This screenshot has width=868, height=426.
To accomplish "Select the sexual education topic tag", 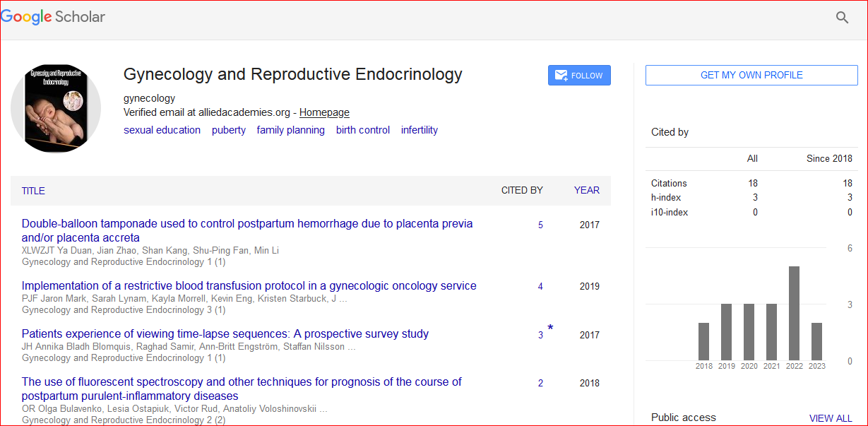I will [x=162, y=130].
